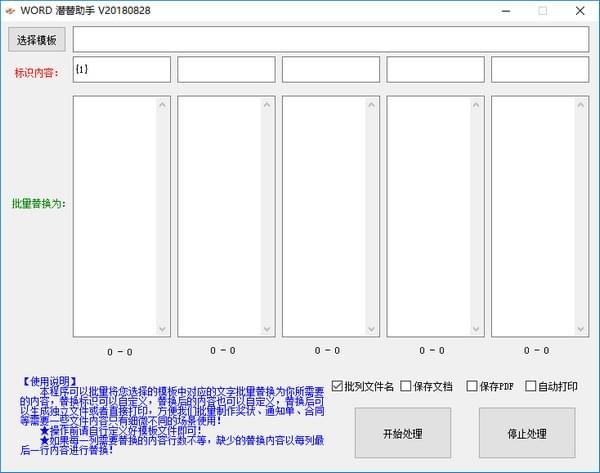
Task: Click the 停止处理 button
Action: 527,433
